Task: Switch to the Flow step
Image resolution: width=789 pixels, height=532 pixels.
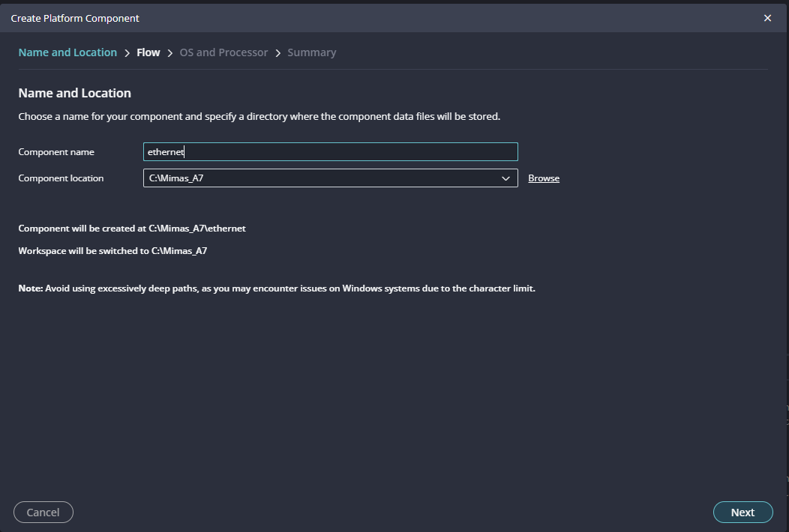Action: pos(148,52)
